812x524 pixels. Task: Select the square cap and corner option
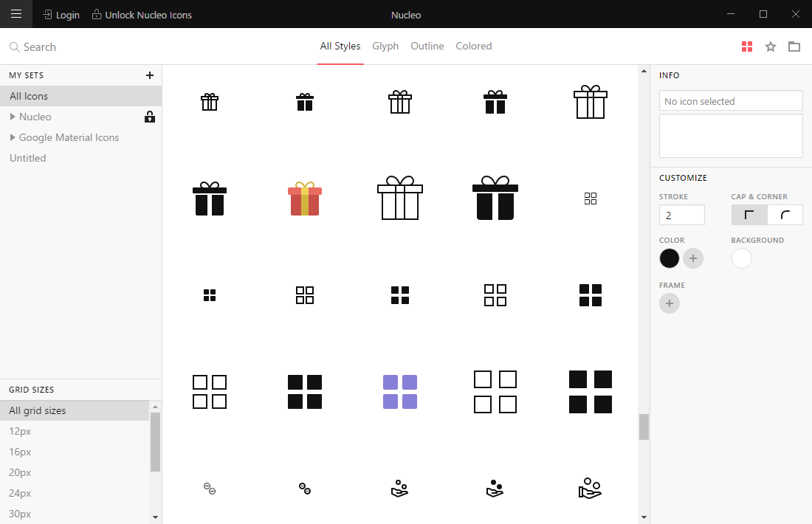point(749,215)
